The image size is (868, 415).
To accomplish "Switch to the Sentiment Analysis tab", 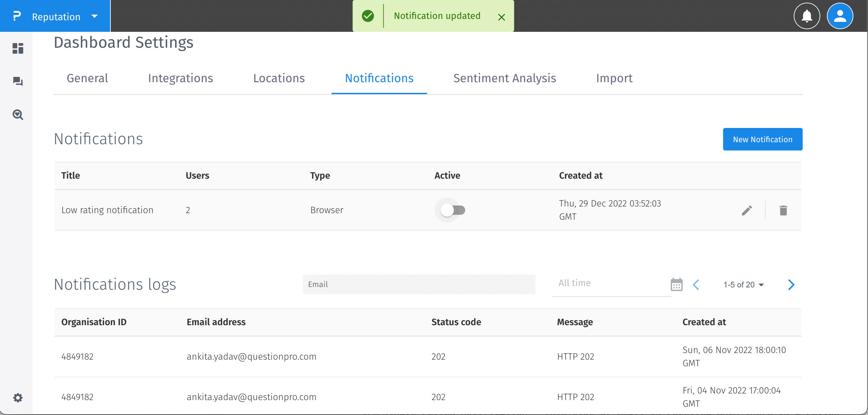I will point(504,78).
